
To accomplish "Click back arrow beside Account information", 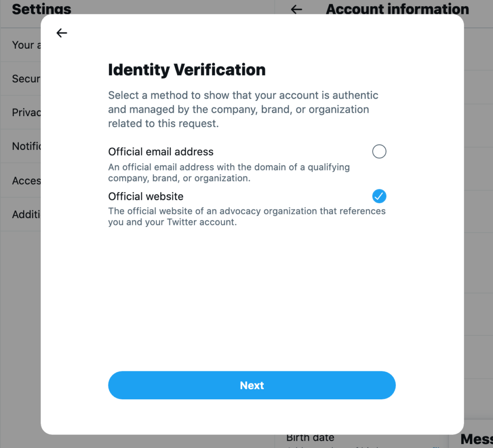I will 297,9.
